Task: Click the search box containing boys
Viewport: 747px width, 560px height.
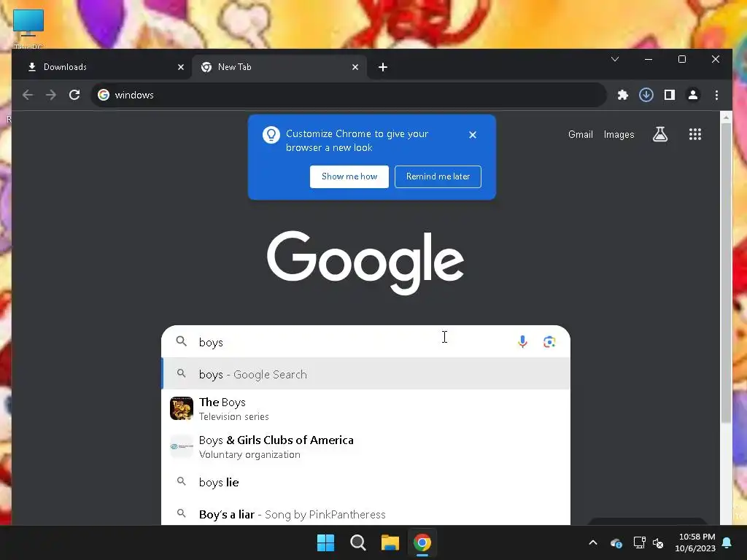Action: pyautogui.click(x=365, y=342)
